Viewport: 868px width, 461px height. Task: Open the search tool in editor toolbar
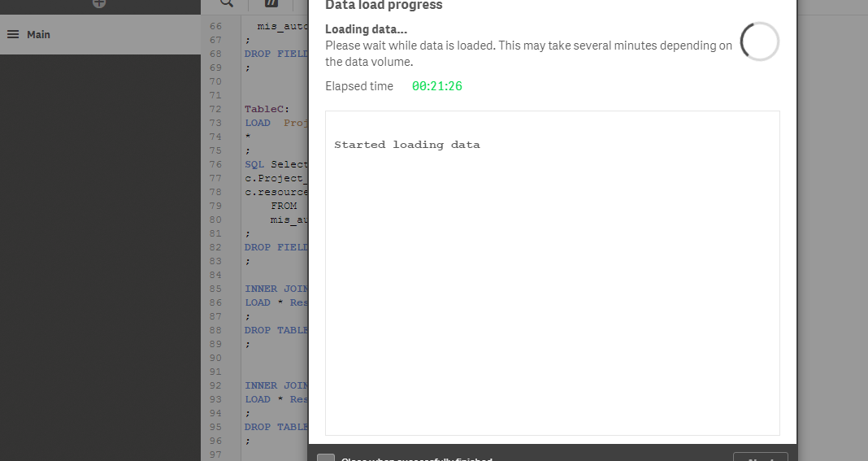coord(227,2)
